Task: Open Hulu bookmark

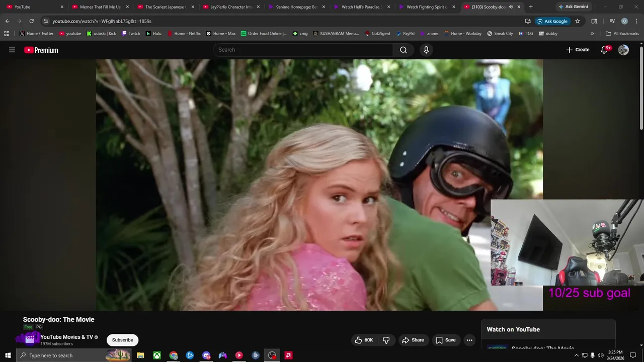Action: click(x=153, y=34)
